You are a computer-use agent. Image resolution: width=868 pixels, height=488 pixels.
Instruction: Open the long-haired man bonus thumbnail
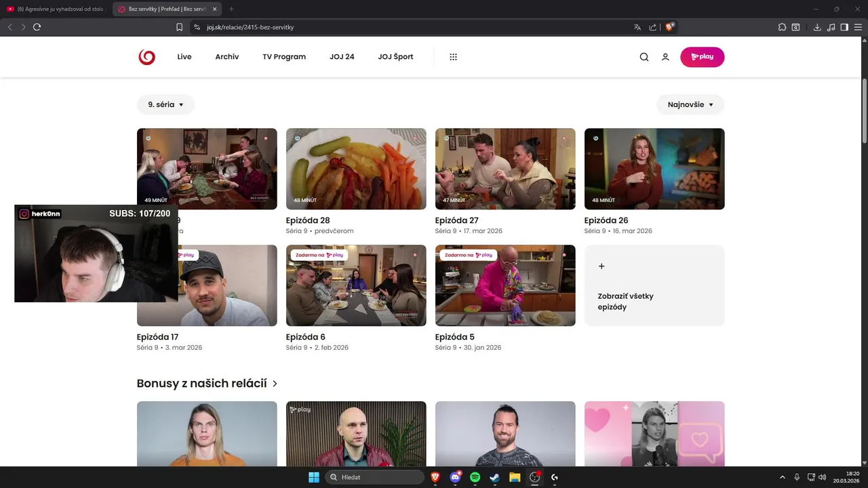tap(207, 434)
